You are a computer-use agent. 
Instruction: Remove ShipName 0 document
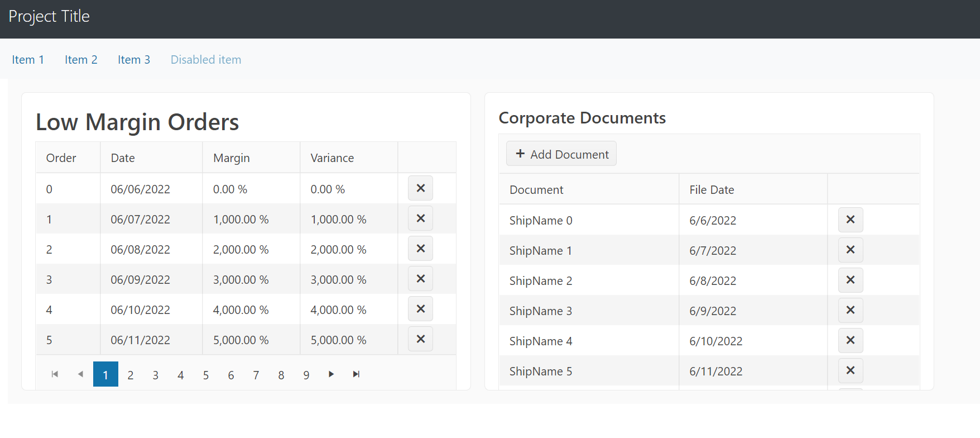(x=850, y=220)
